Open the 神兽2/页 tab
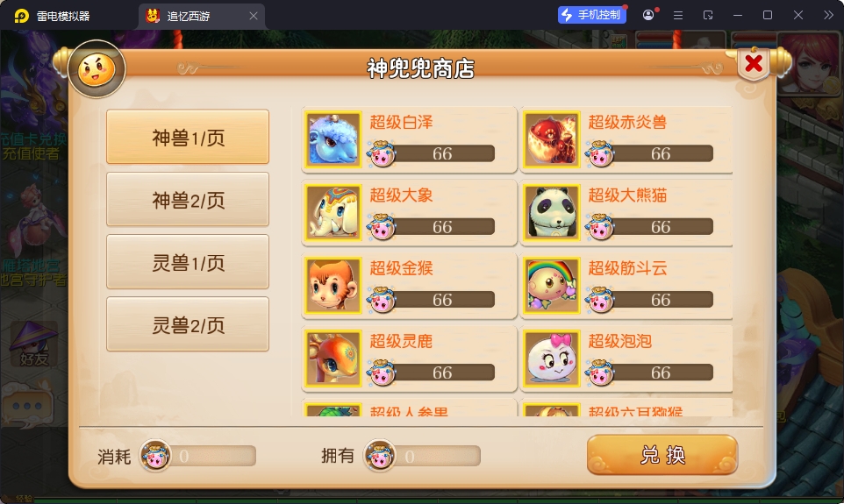Image resolution: width=844 pixels, height=504 pixels. coord(188,200)
